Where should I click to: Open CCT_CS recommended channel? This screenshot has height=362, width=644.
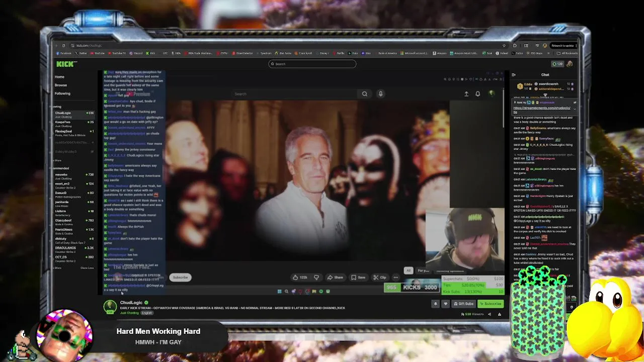74,258
